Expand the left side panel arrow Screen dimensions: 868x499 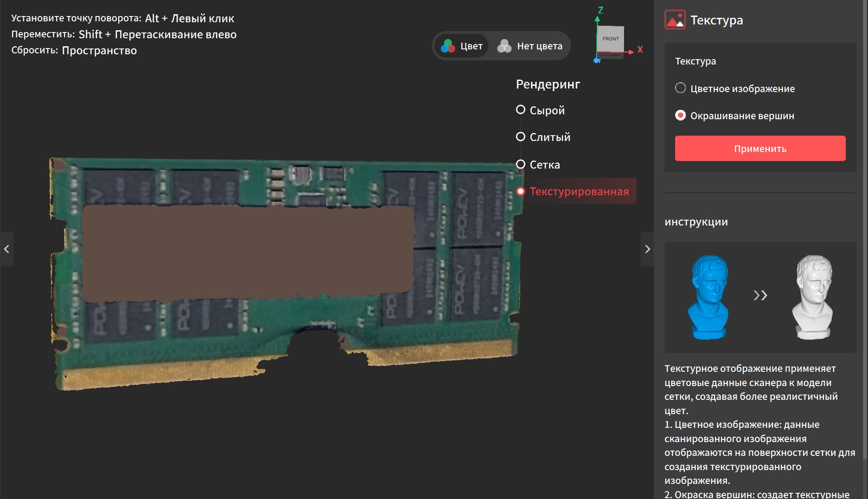[7, 249]
